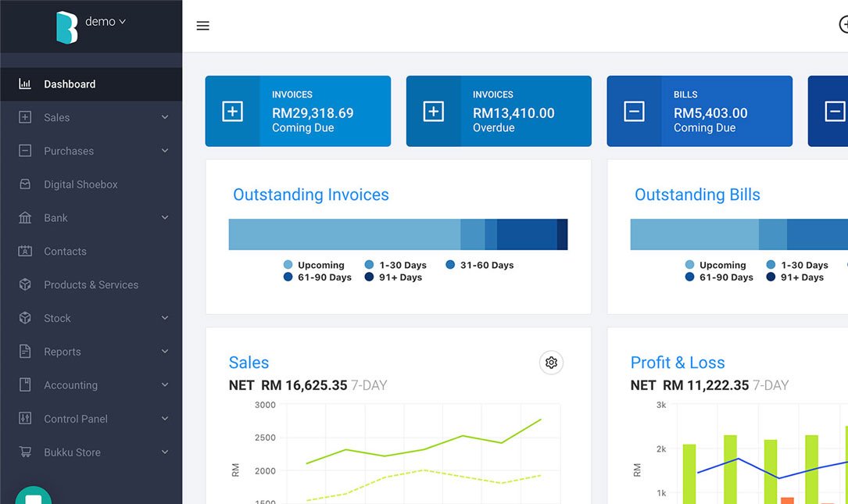Open the Sales chart settings gear
This screenshot has width=848, height=504.
(x=551, y=363)
